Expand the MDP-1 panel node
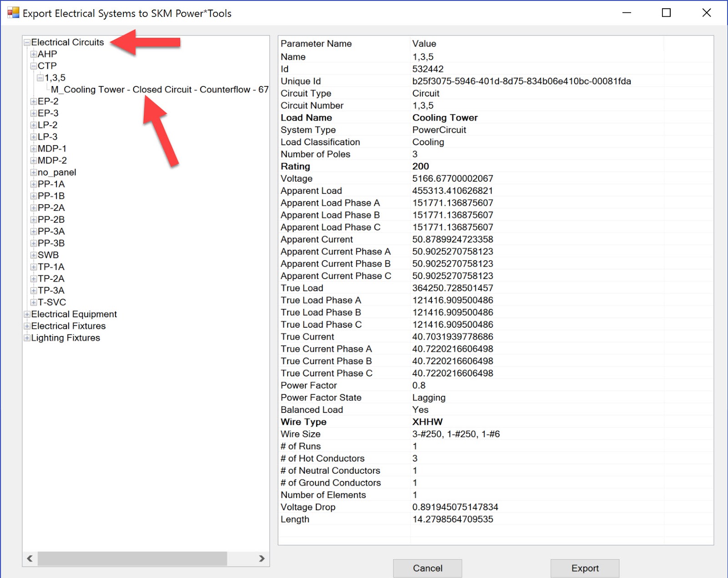 click(33, 148)
